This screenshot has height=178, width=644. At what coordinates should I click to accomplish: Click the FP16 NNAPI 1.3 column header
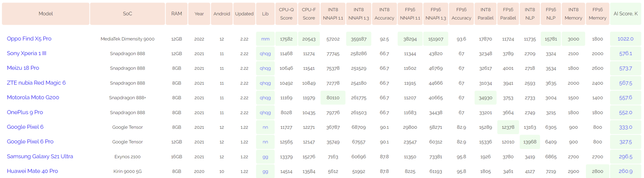coord(436,14)
